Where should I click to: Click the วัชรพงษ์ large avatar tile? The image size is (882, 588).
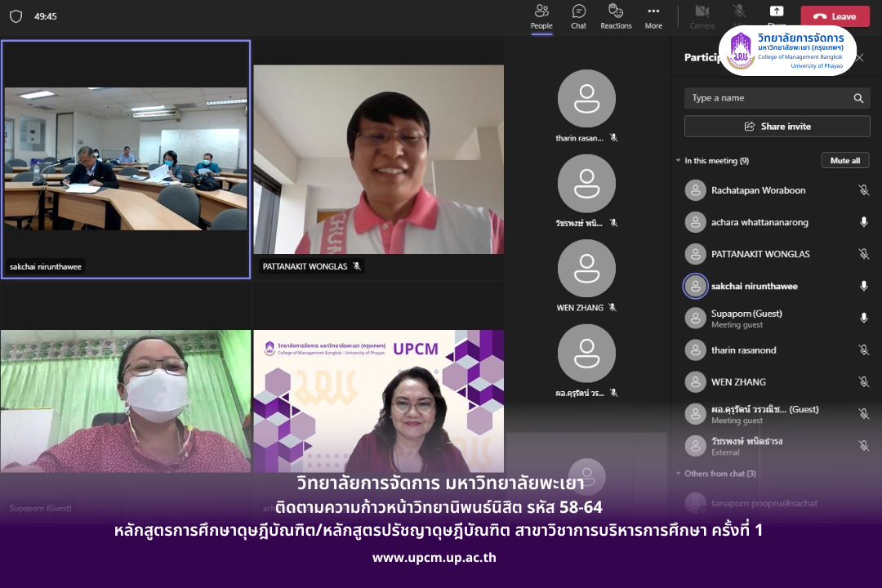(x=586, y=184)
